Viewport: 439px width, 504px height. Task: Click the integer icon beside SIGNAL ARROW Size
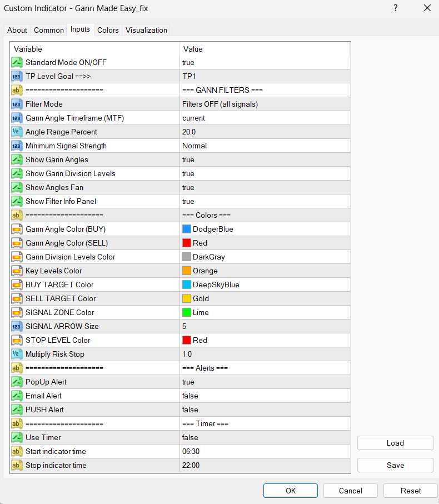pos(17,326)
